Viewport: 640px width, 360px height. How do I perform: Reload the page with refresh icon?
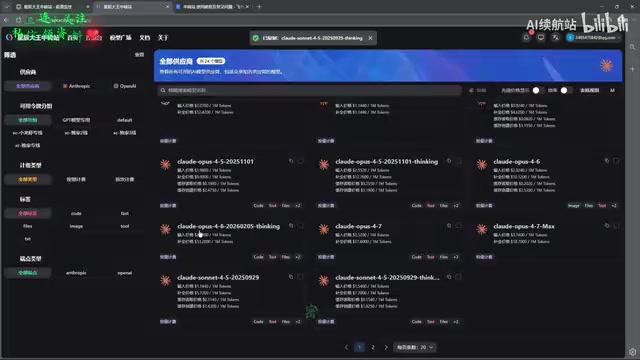pos(19,20)
